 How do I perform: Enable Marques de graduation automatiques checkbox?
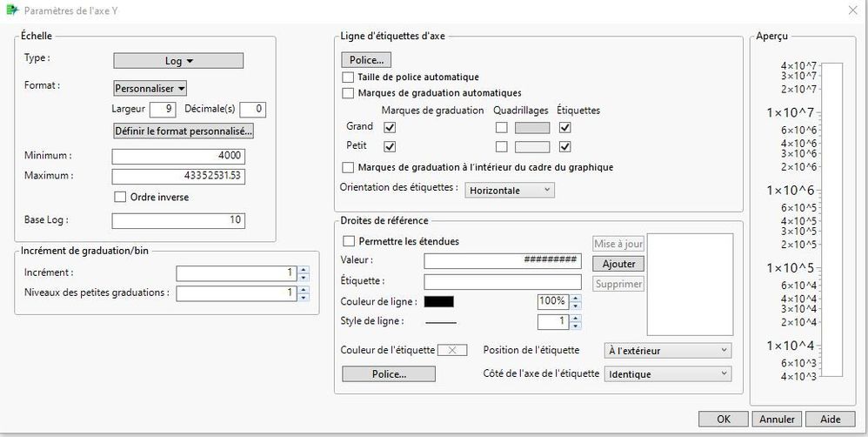pyautogui.click(x=348, y=93)
